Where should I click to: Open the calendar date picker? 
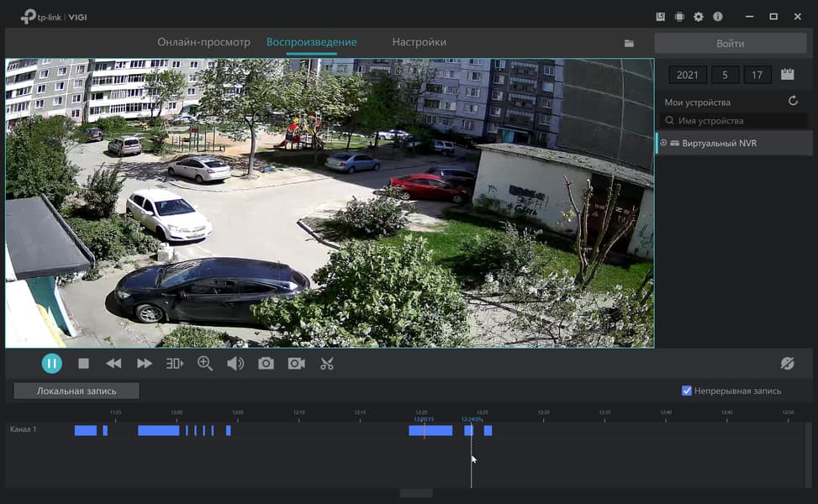pos(788,75)
